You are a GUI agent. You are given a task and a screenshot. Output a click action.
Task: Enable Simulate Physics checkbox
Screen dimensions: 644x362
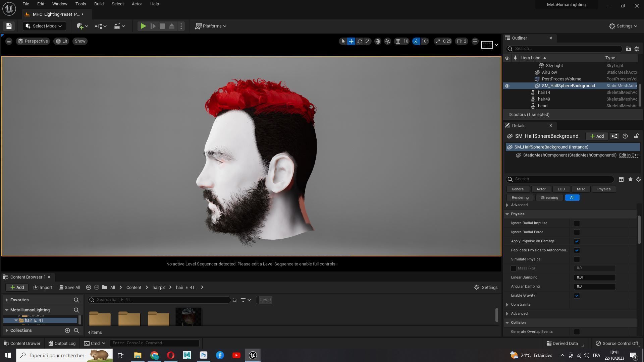[x=577, y=259]
